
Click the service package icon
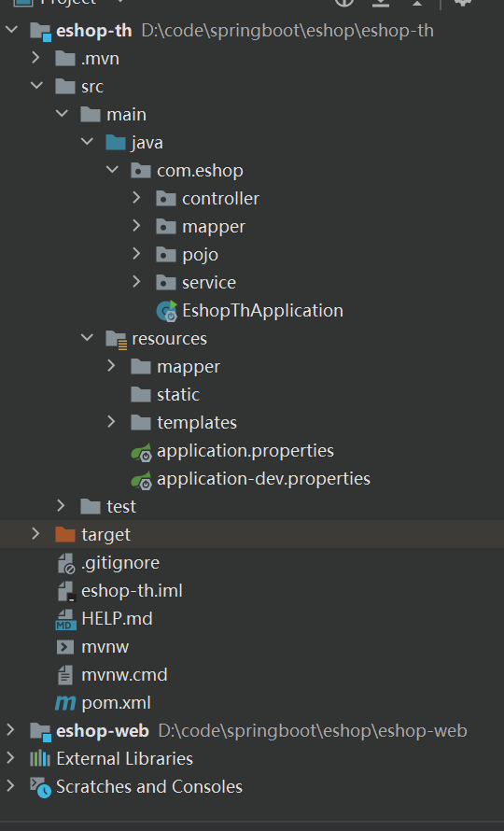pyautogui.click(x=166, y=283)
